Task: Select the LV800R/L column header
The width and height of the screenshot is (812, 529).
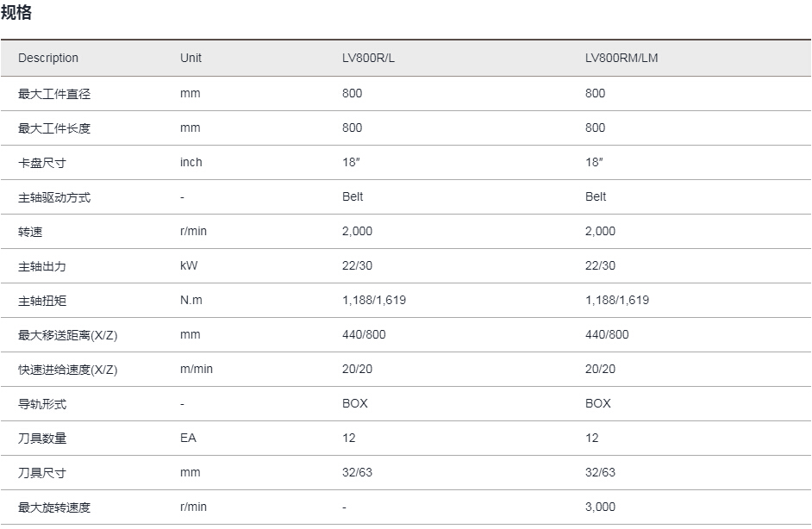Action: click(x=368, y=59)
